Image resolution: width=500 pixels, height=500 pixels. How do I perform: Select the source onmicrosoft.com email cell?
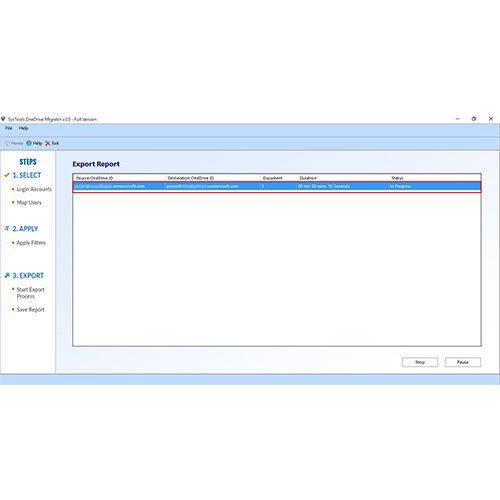(x=109, y=186)
